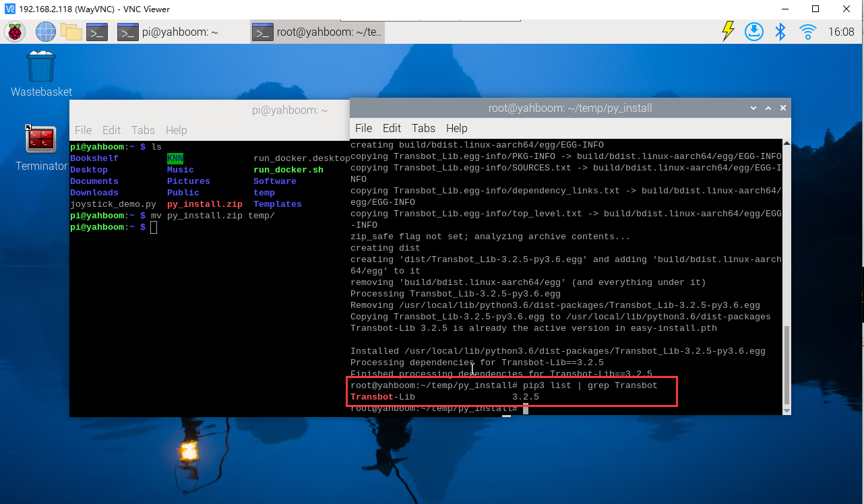The width and height of the screenshot is (864, 504).
Task: Open the Bluetooth tray menu
Action: click(x=780, y=32)
